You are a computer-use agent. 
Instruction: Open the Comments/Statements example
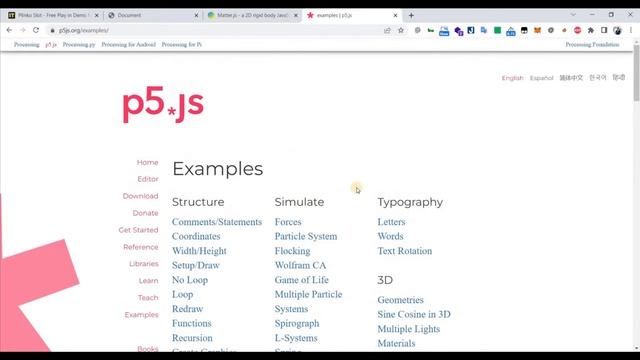pyautogui.click(x=217, y=222)
